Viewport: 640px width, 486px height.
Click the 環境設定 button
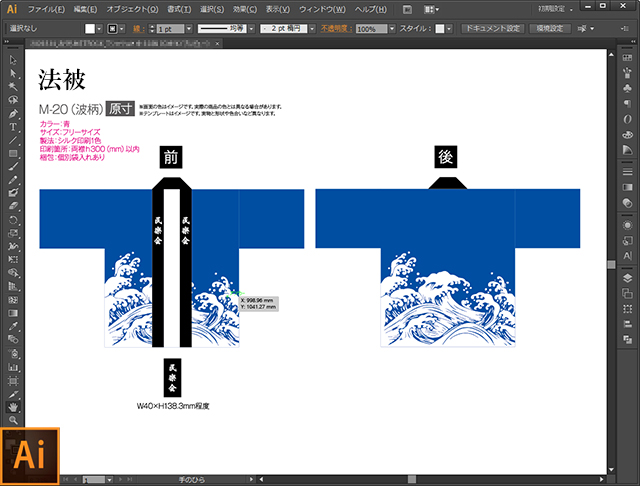[549, 29]
